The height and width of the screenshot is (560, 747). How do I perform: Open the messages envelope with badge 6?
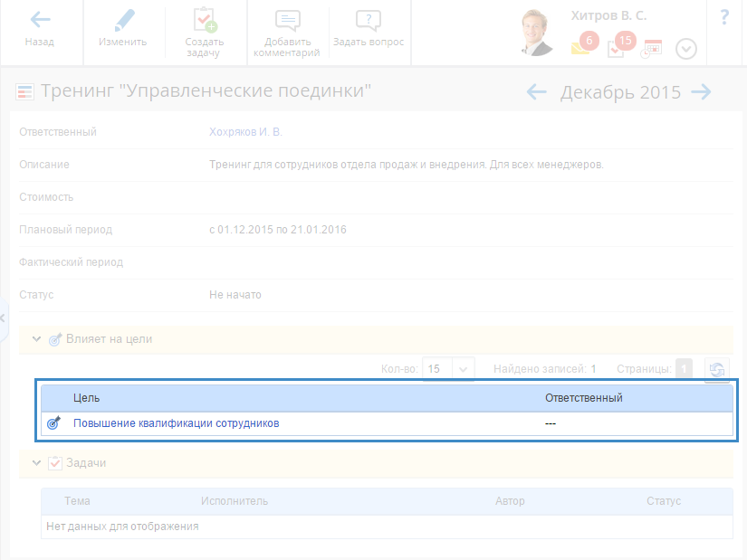click(x=581, y=46)
